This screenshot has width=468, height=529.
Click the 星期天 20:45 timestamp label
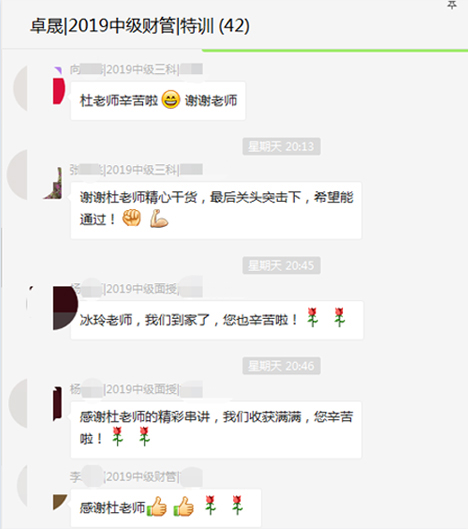pos(281,266)
